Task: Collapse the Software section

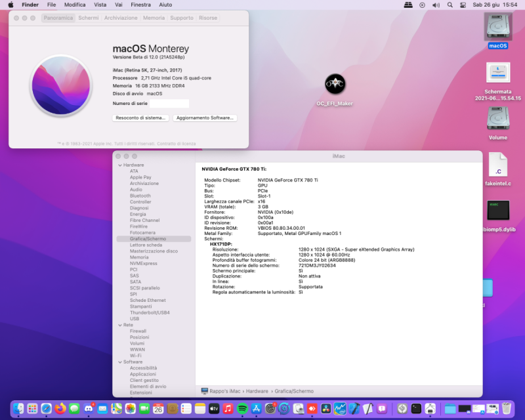Action: [x=120, y=362]
